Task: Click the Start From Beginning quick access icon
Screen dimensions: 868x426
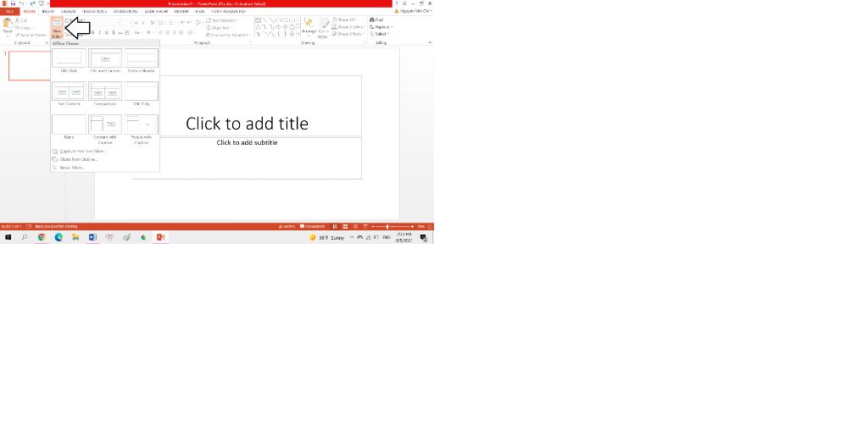Action: tap(42, 3)
